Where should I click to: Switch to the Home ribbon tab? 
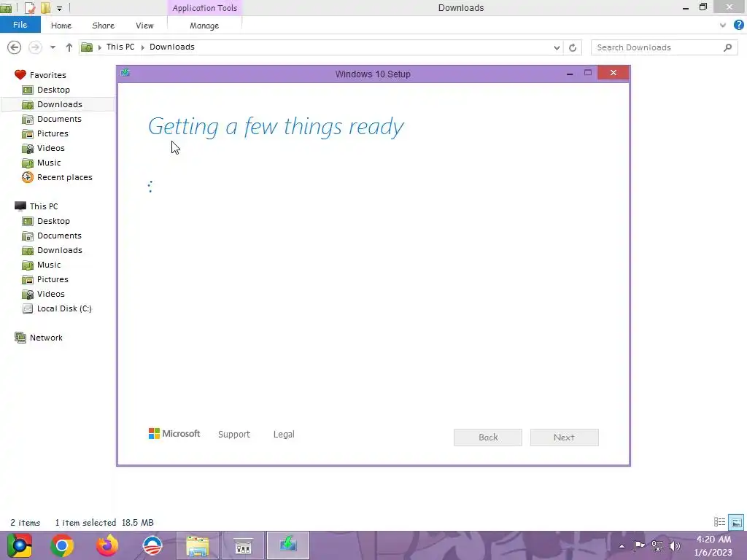(61, 26)
